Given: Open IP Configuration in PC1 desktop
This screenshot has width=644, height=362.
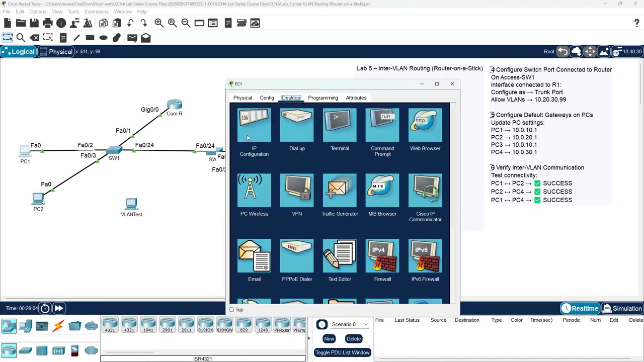Looking at the screenshot, I should pos(254,133).
